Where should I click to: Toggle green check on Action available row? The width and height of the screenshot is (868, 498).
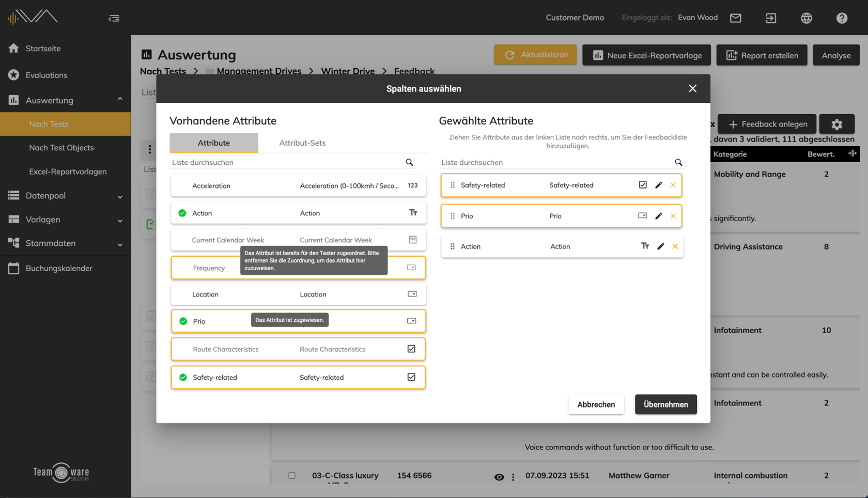(182, 213)
